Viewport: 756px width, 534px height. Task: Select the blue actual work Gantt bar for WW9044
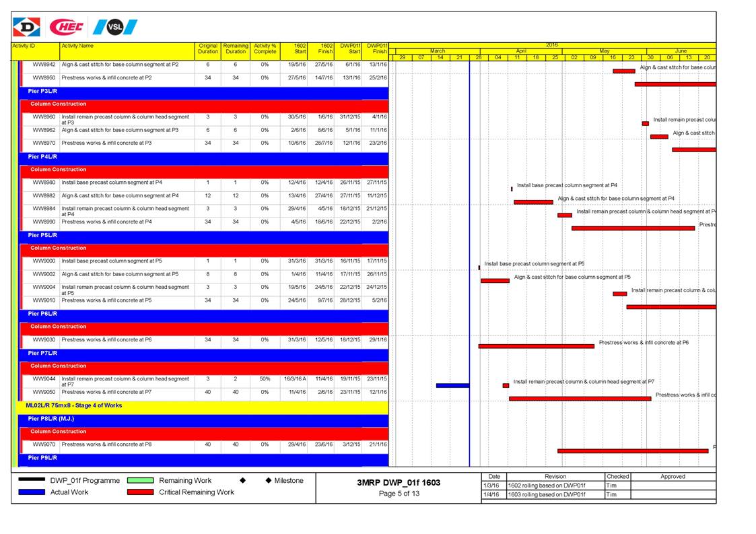tap(453, 386)
